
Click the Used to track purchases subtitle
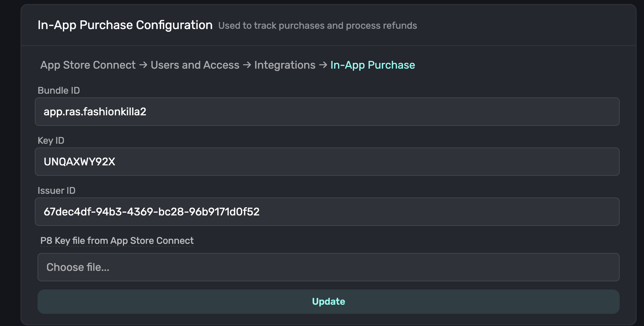(318, 25)
